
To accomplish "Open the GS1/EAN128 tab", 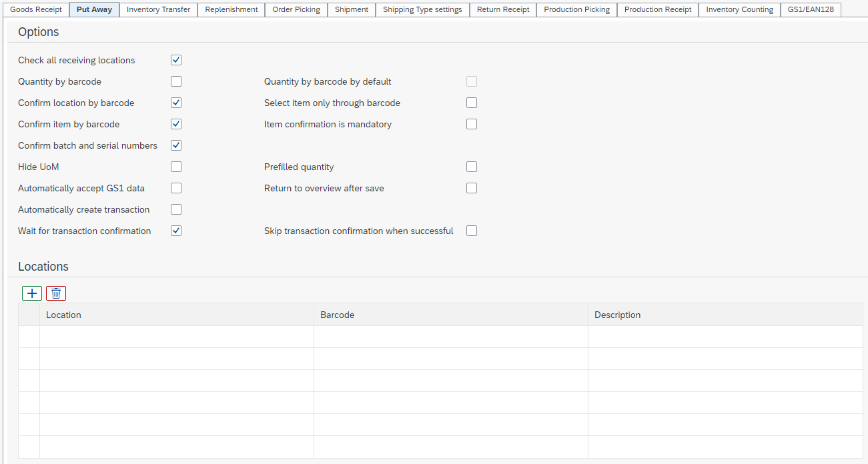I will coord(811,9).
